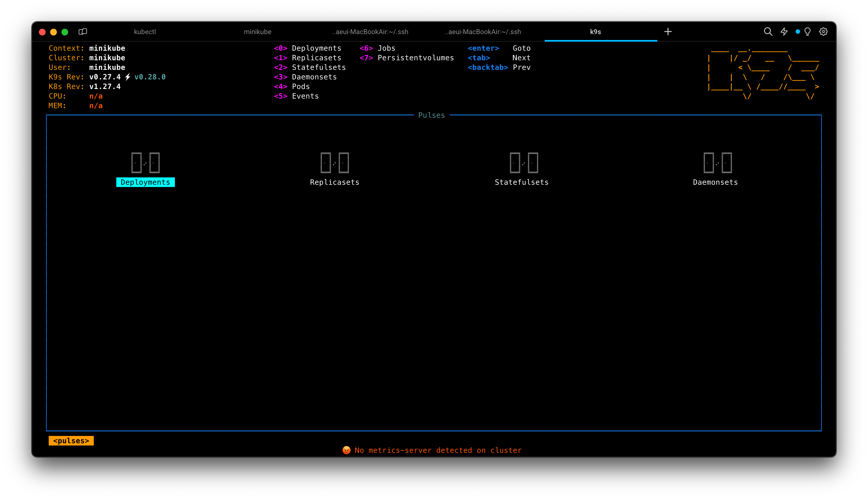Image resolution: width=868 pixels, height=499 pixels.
Task: Click the Daemonsets pulse gauge graphic
Action: tap(717, 162)
